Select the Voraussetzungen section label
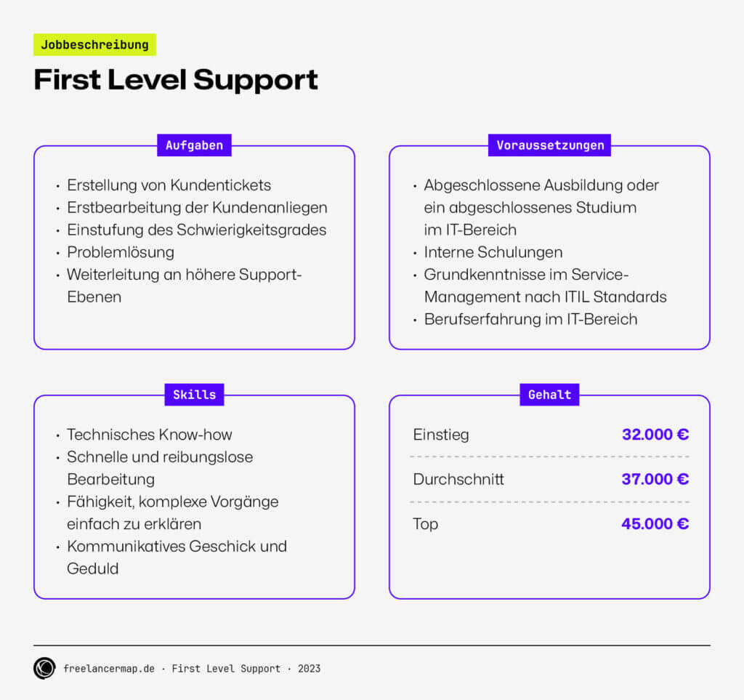The width and height of the screenshot is (744, 700). pyautogui.click(x=550, y=145)
